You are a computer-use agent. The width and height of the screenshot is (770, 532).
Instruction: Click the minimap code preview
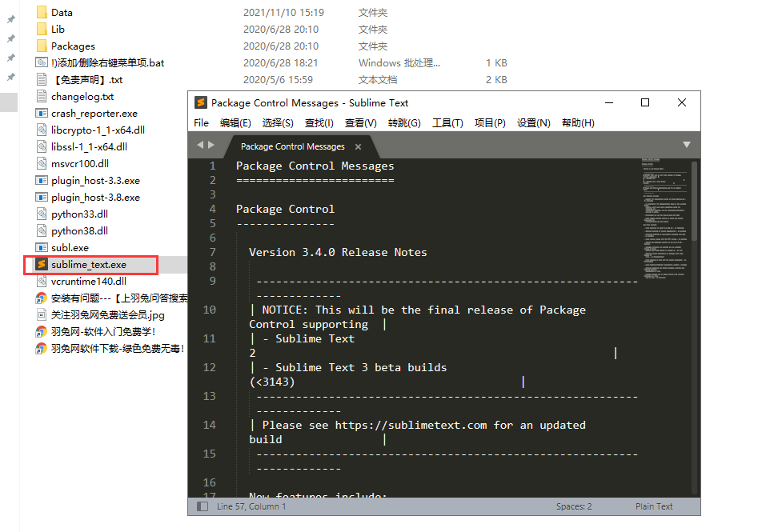pos(665,219)
